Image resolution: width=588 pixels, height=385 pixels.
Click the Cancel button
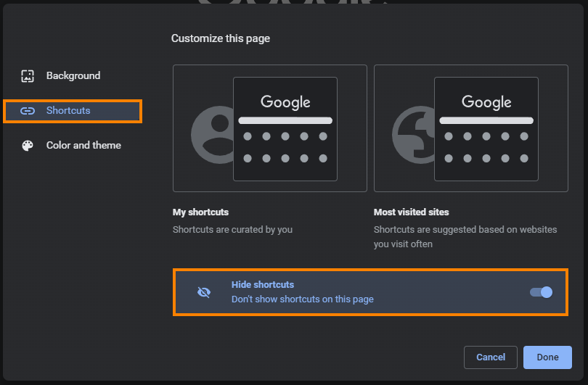coord(491,357)
